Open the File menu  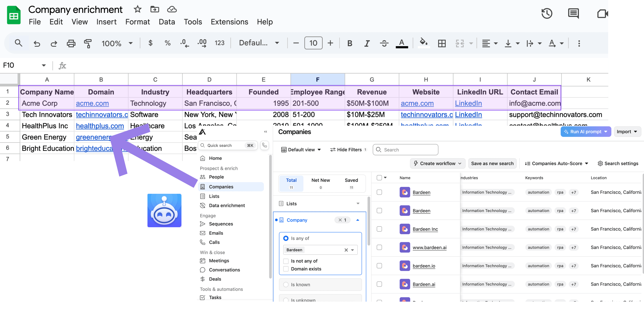pyautogui.click(x=35, y=22)
